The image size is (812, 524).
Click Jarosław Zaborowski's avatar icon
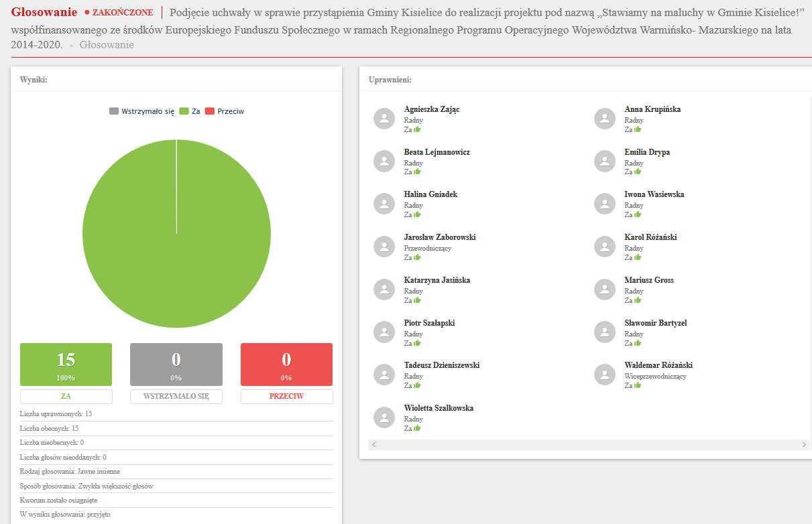[384, 247]
